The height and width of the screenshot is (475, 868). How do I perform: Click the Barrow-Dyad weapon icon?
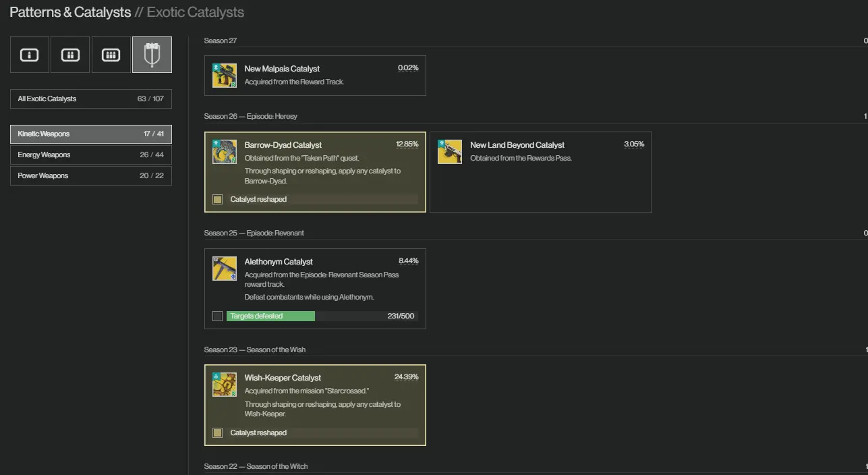(225, 152)
